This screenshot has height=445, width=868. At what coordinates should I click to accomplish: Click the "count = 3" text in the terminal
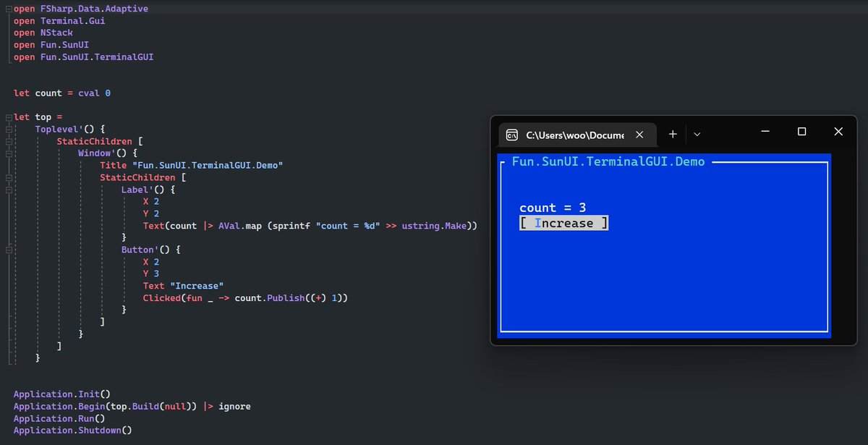click(553, 207)
